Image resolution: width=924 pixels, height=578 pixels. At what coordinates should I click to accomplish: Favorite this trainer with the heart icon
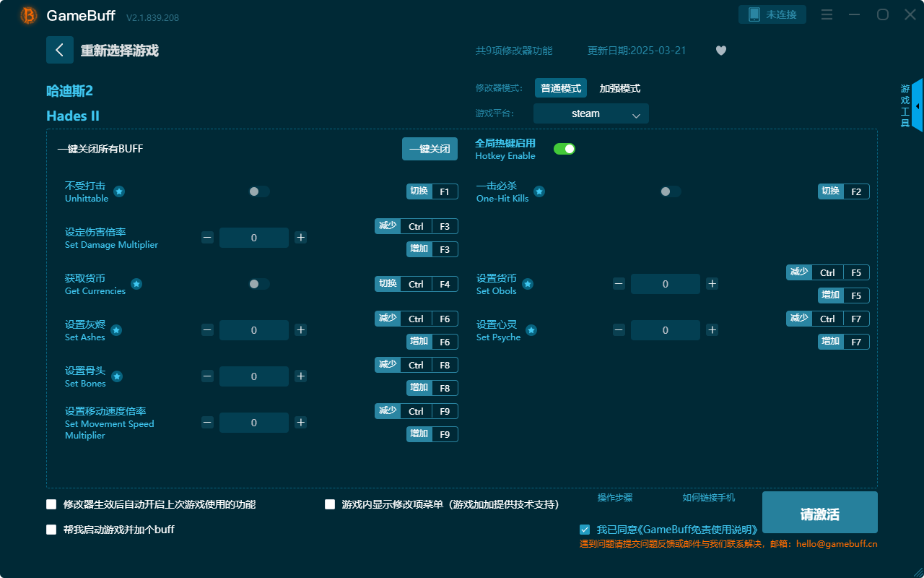(x=720, y=51)
